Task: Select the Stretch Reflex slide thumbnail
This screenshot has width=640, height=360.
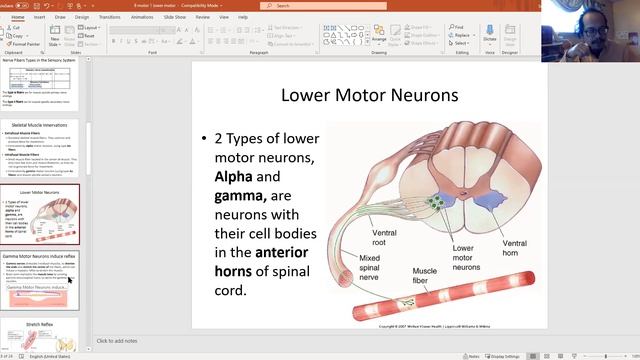Action: (x=40, y=336)
